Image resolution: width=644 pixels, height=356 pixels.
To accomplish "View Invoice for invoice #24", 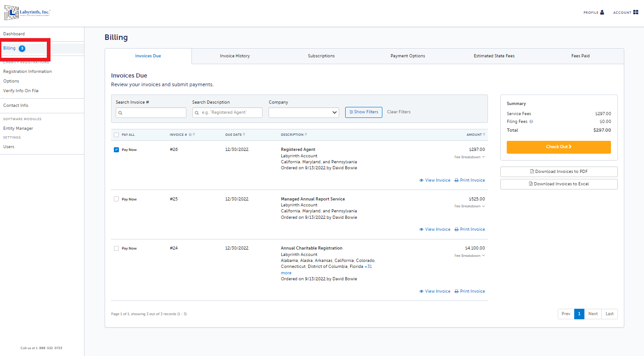I will (x=435, y=291).
